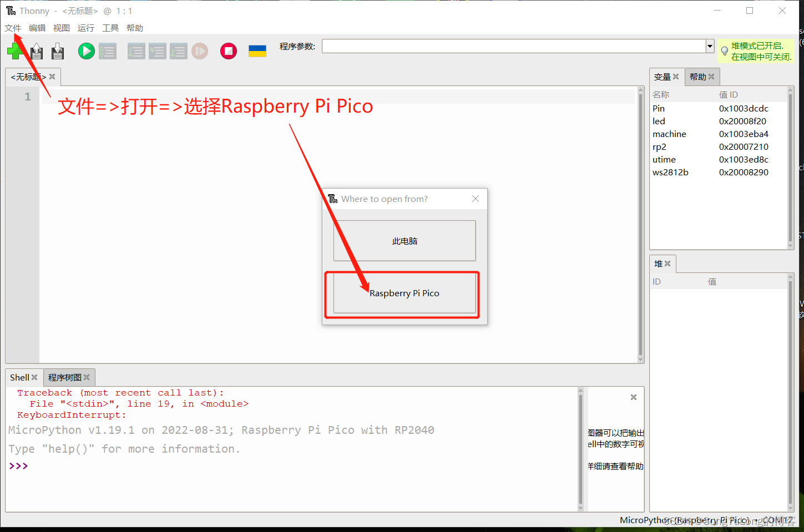Select the Pin variable row
Screen dimensions: 804x532
719,108
